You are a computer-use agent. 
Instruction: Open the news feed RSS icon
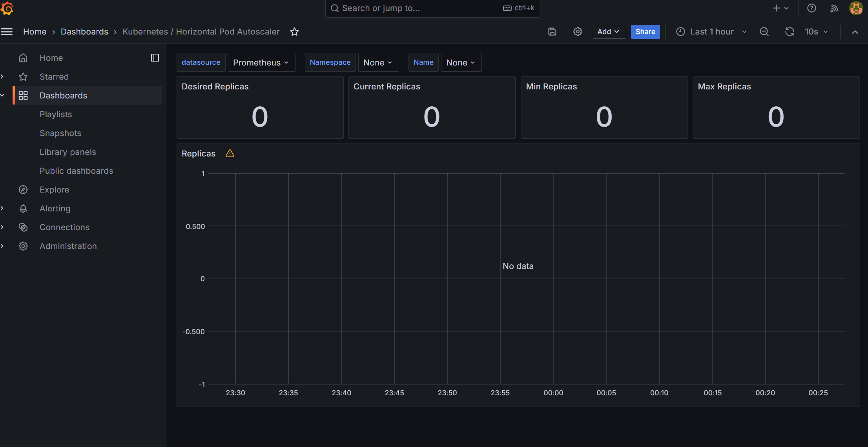pyautogui.click(x=834, y=8)
